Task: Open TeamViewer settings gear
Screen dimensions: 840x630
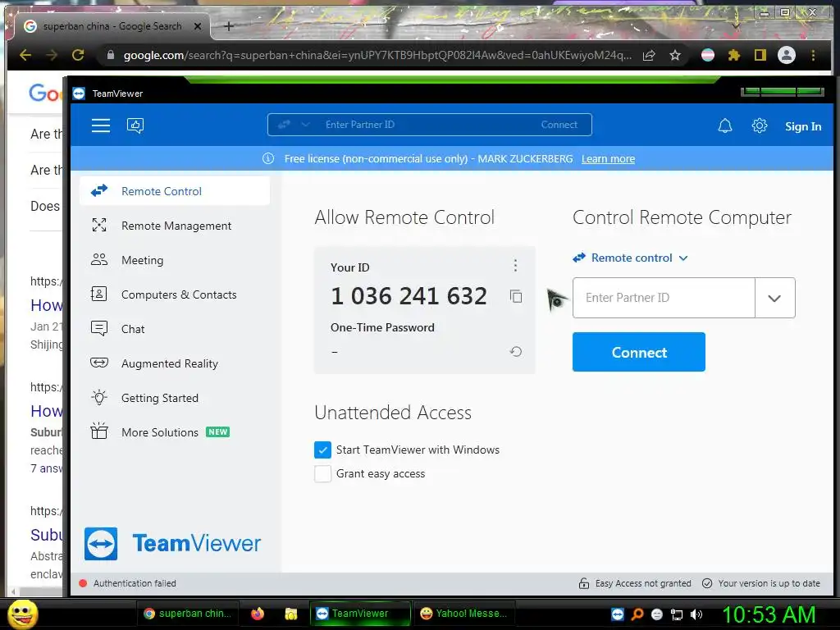Action: 759,126
